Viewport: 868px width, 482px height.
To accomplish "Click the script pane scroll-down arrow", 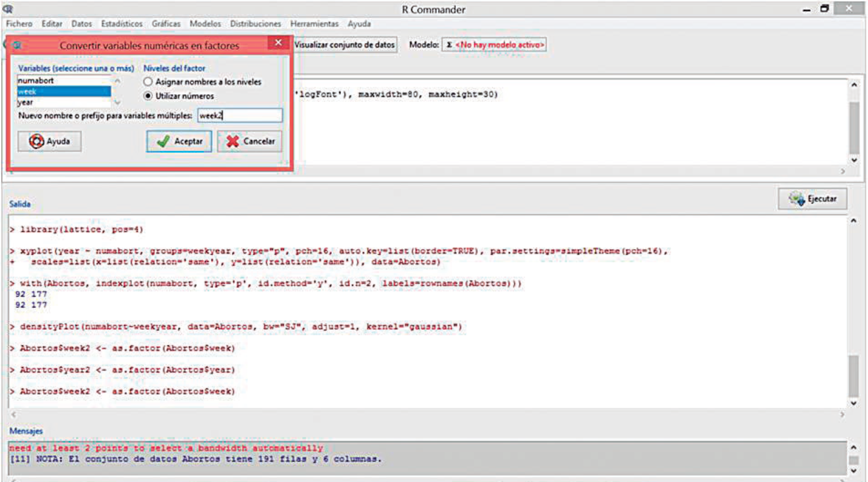I will pos(854,160).
